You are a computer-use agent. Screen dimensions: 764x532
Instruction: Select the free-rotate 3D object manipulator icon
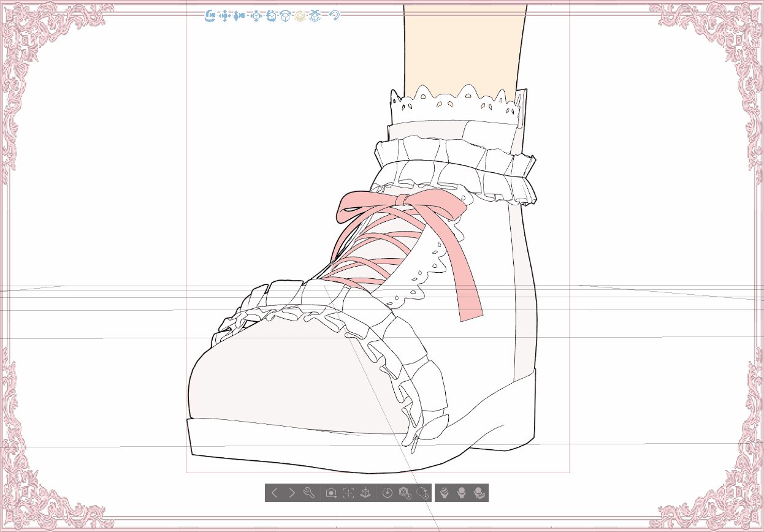click(271, 15)
